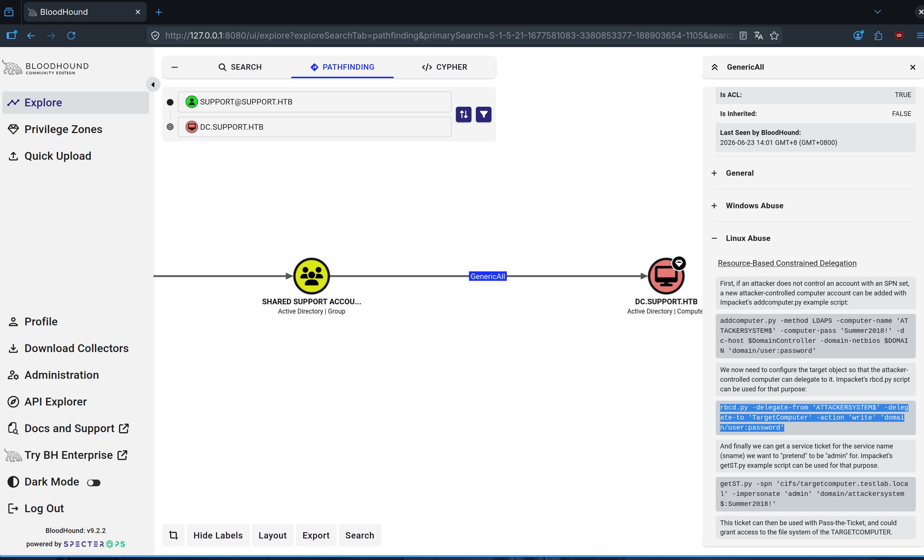
Task: Select the DC.SUPPORT.HTB computer node
Action: tap(666, 276)
